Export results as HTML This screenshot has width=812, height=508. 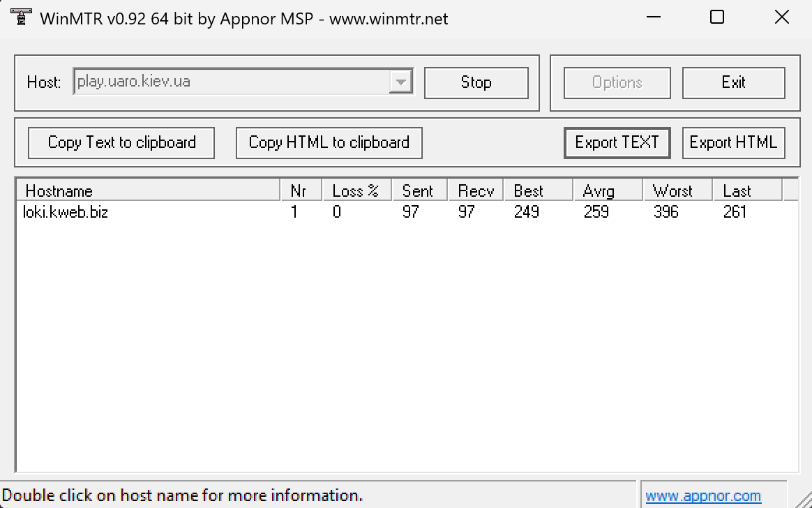click(x=733, y=142)
